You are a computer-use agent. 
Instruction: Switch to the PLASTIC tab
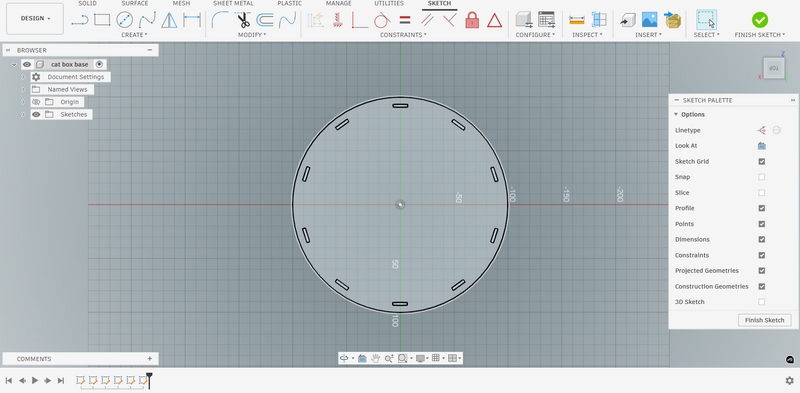(289, 4)
